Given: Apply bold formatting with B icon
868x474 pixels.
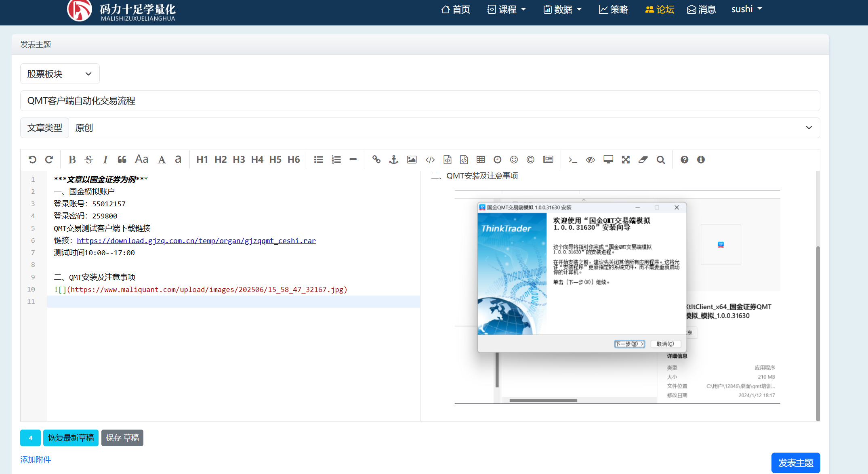Looking at the screenshot, I should click(72, 159).
